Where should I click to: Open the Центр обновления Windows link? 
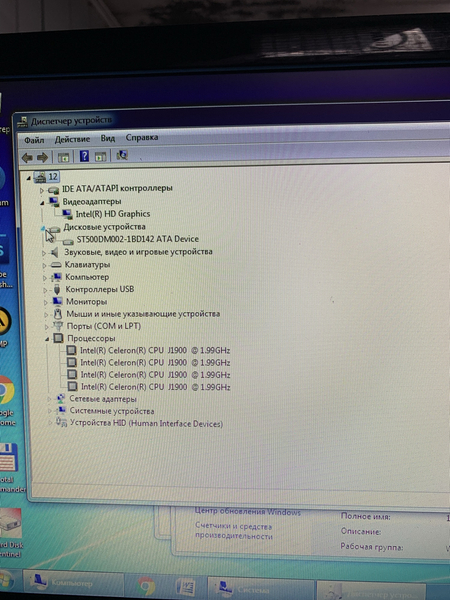(x=248, y=511)
